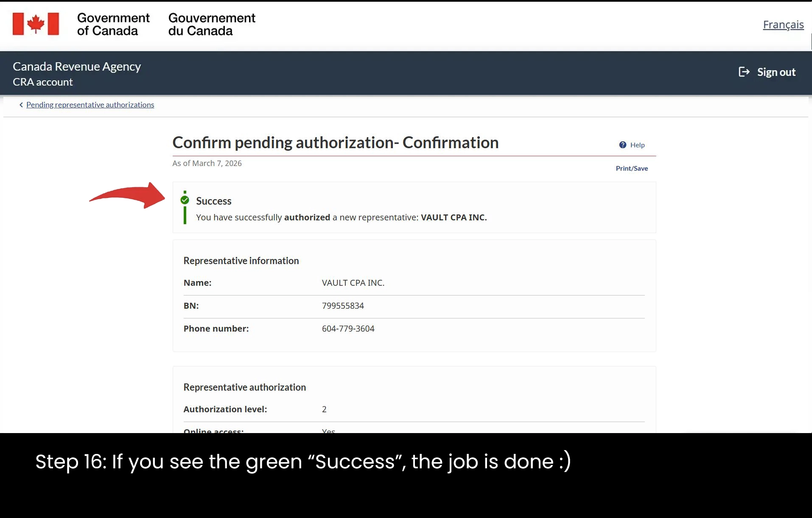Click the Government of Canada wordmark
This screenshot has width=812, height=518.
click(113, 24)
